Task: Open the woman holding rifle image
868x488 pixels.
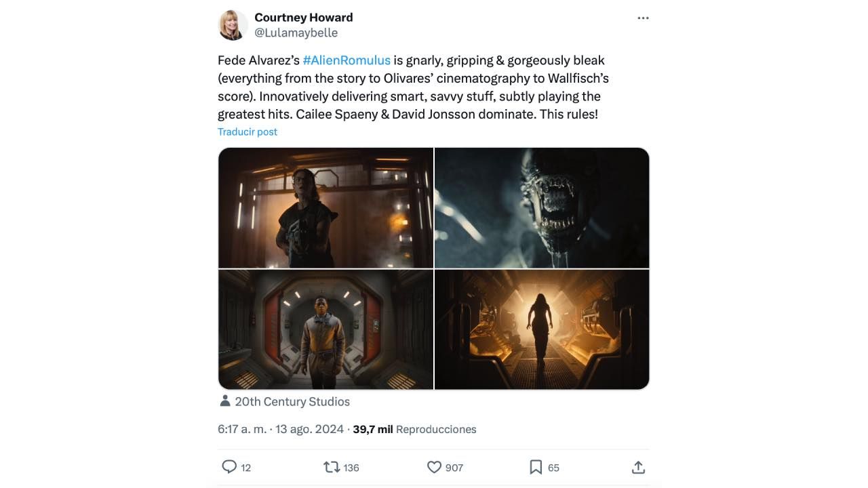Action: 325,207
